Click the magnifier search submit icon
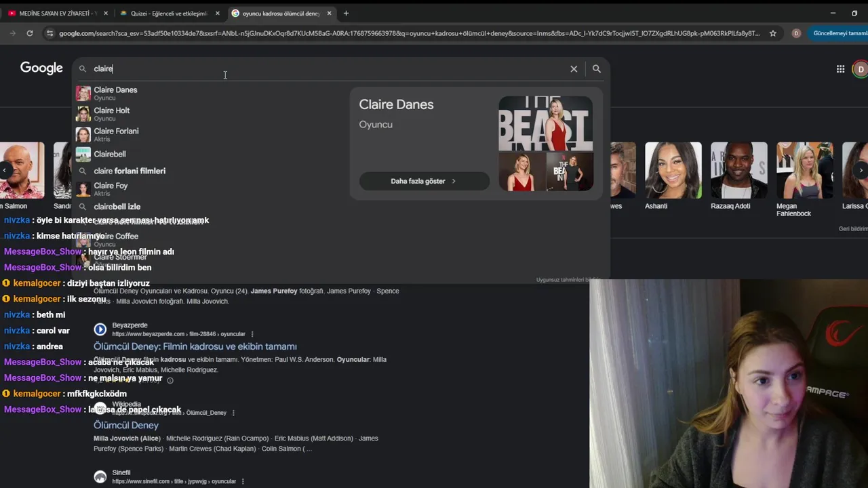 coord(597,68)
